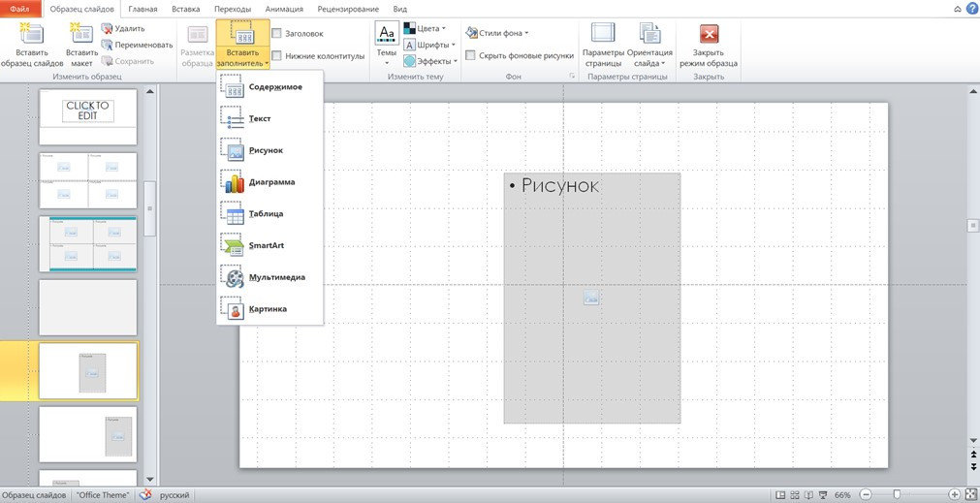Image resolution: width=980 pixels, height=503 pixels.
Task: Choose the Multimedia placeholder icon
Action: [233, 277]
